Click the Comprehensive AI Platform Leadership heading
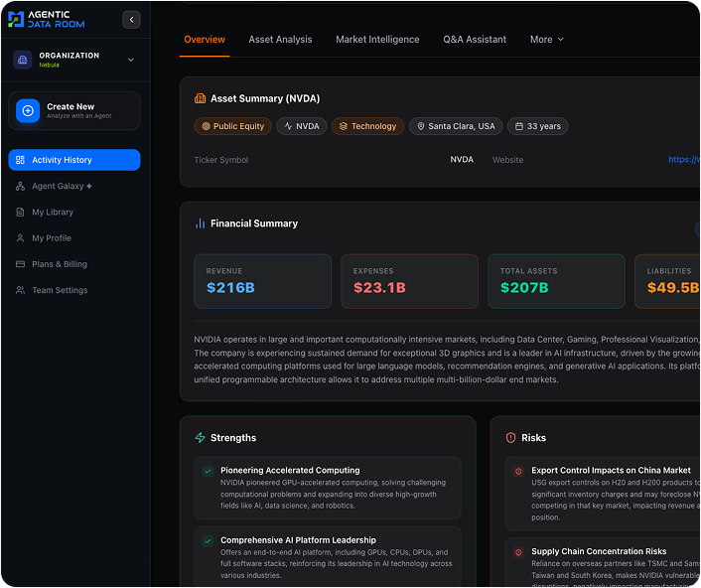 pos(298,540)
